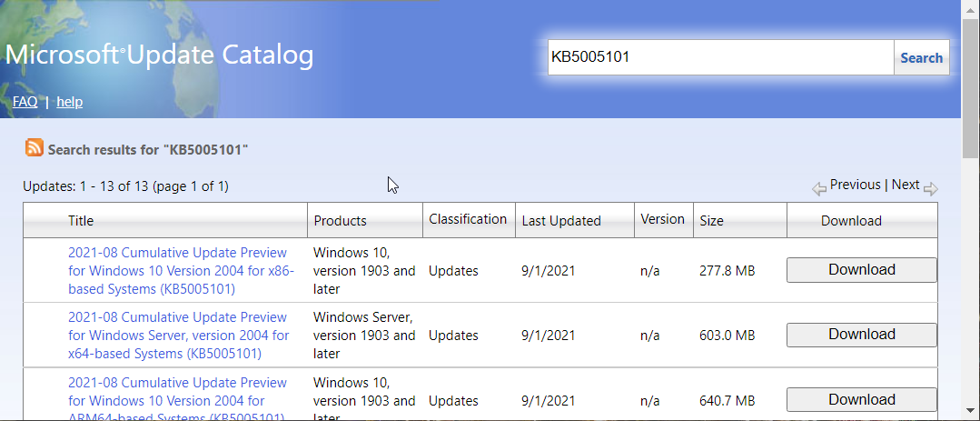
Task: Click the 640.7 MB size cell
Action: coord(728,400)
